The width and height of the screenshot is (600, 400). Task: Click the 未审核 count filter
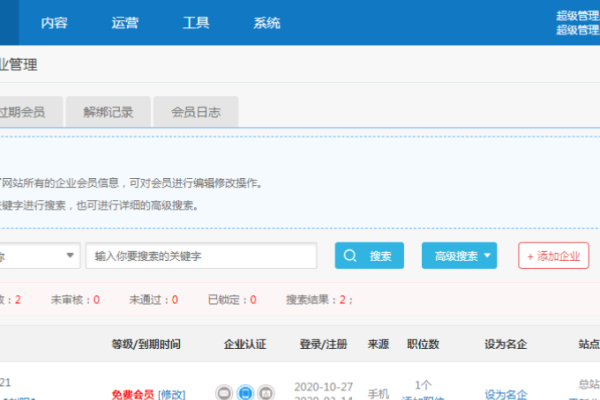tap(75, 300)
